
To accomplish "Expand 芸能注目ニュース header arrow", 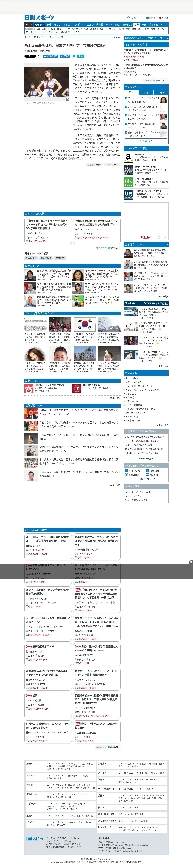I will point(167,244).
